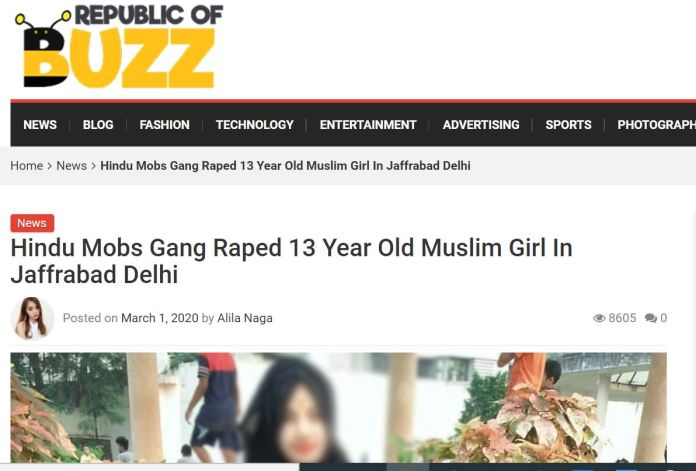The image size is (696, 471).
Task: Click the article headline title
Action: [291, 261]
